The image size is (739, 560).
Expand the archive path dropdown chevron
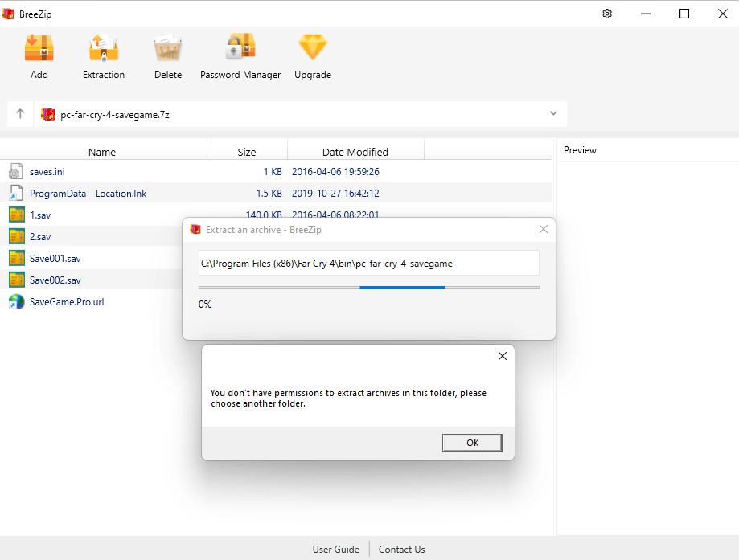click(x=553, y=113)
